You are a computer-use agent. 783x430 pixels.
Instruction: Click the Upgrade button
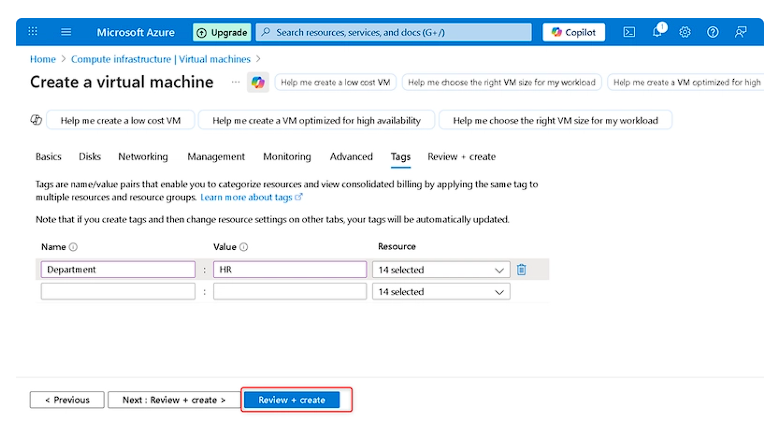click(x=222, y=32)
